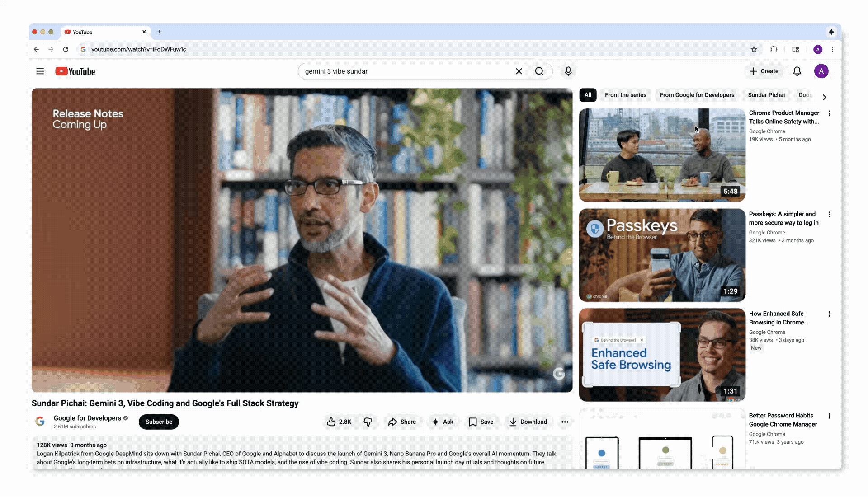This screenshot has width=868, height=497.
Task: Expand more filter chips with the right chevron
Action: pos(825,97)
